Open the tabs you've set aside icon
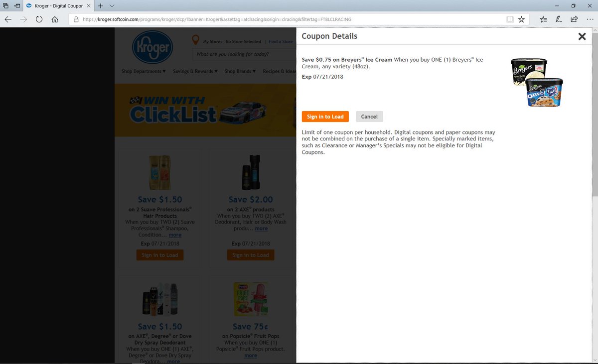This screenshot has width=598, height=364. click(x=6, y=5)
